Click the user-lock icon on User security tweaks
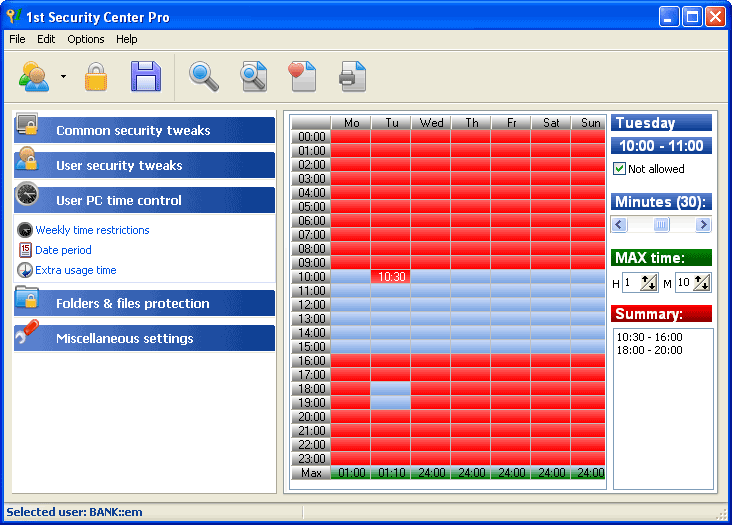The width and height of the screenshot is (732, 525). coord(27,159)
